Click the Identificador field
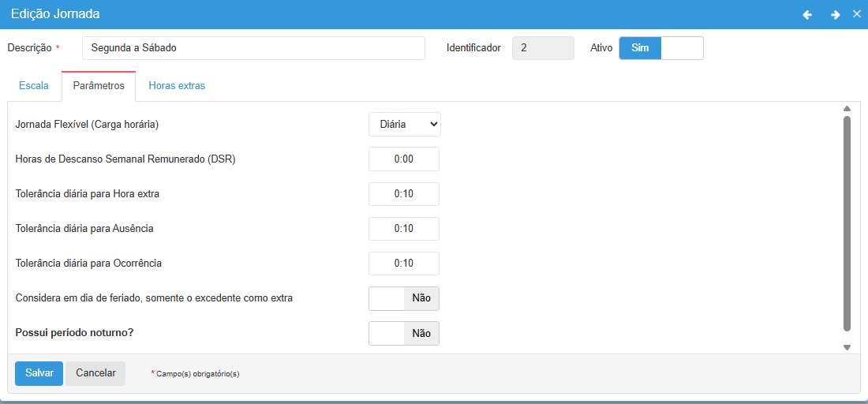This screenshot has width=868, height=404. (x=543, y=48)
